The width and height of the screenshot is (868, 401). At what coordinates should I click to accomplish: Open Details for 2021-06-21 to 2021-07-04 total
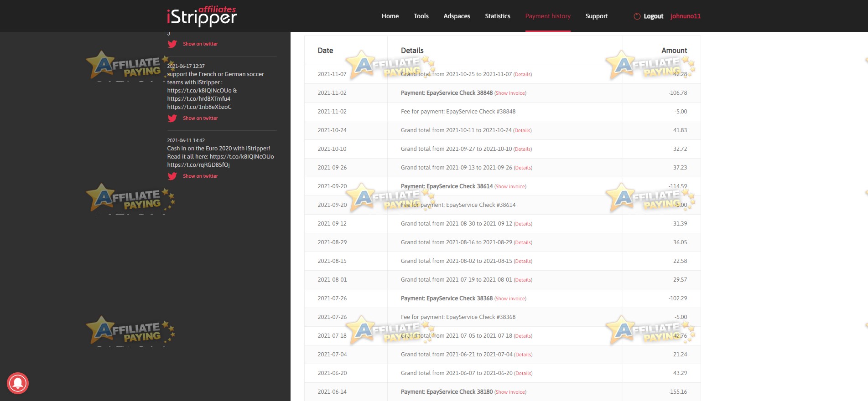click(x=524, y=355)
